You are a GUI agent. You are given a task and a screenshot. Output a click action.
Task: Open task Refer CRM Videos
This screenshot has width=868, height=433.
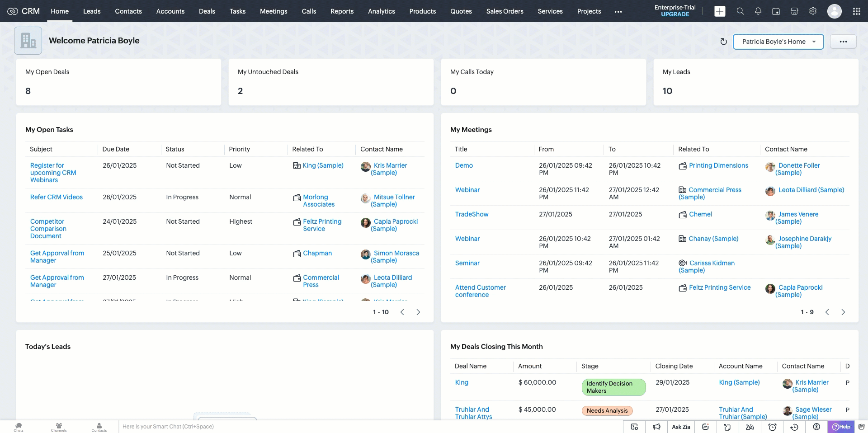pyautogui.click(x=57, y=197)
